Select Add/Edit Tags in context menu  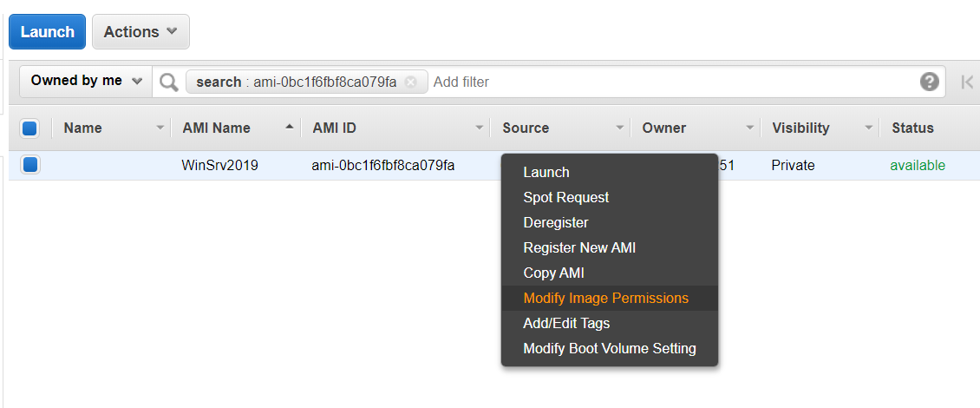(x=566, y=323)
